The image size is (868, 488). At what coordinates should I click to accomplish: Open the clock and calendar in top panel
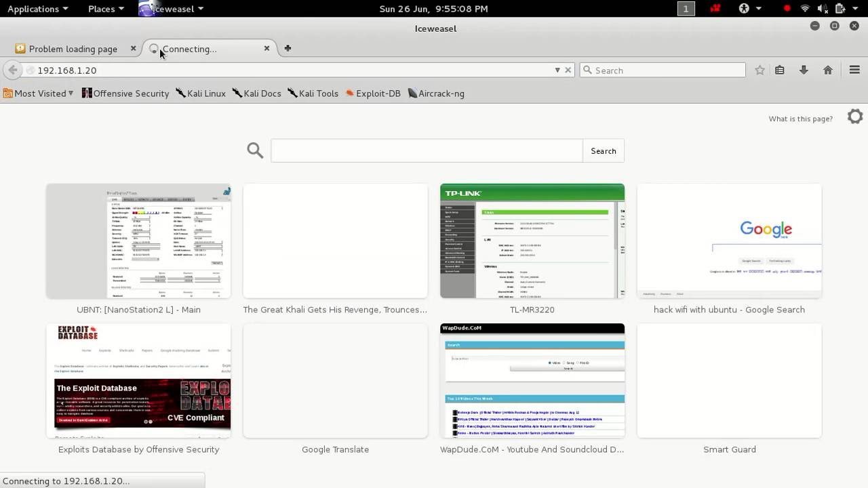[433, 9]
